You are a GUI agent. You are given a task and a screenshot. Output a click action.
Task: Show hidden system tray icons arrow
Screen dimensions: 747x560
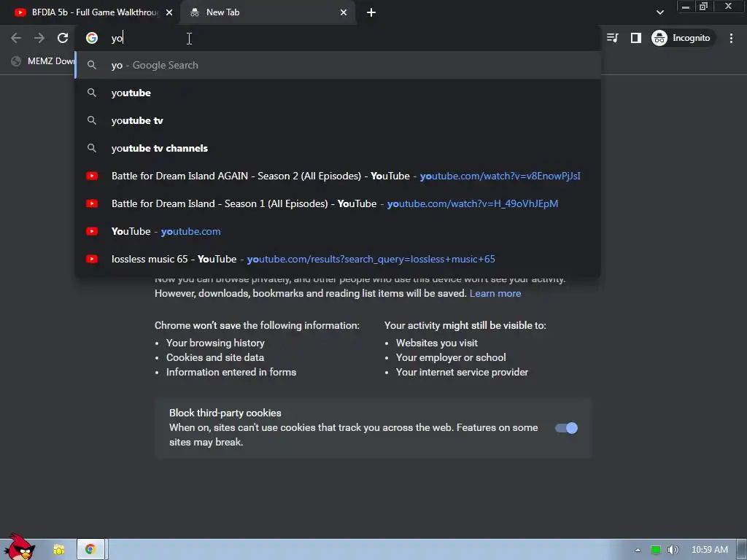click(x=638, y=550)
